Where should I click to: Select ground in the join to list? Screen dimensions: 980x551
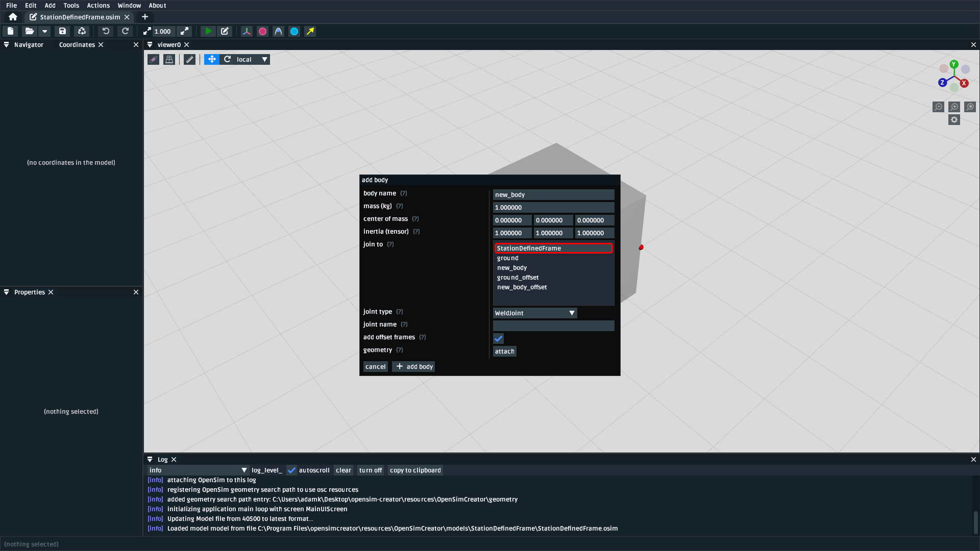[553, 258]
